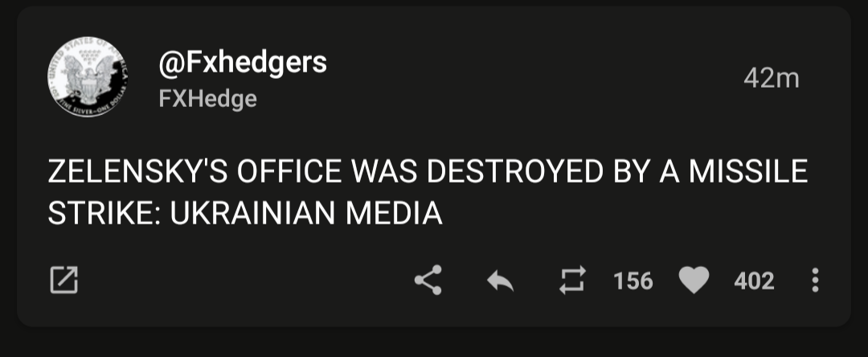This screenshot has height=357, width=868.
Task: Tap the share icon
Action: coord(428,280)
